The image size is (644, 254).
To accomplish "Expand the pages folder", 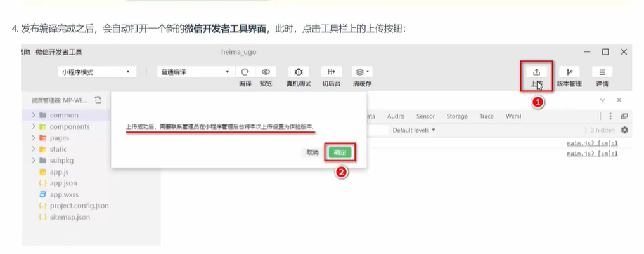I will click(33, 138).
